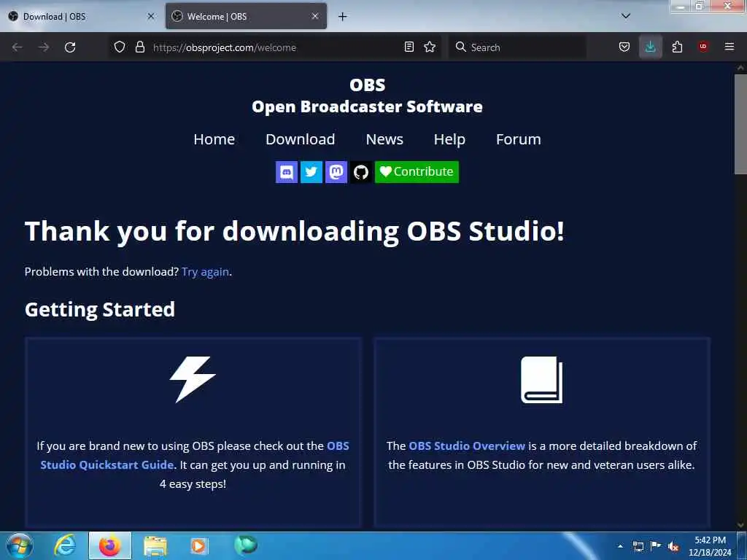The height and width of the screenshot is (560, 747).
Task: Open the Help navigation item
Action: 449,139
